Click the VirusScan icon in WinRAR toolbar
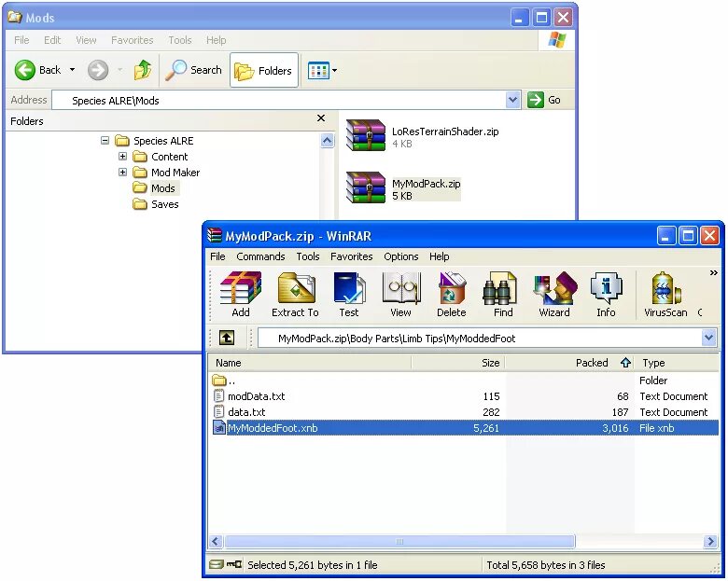Viewport: 728px width, 581px height. [x=665, y=294]
